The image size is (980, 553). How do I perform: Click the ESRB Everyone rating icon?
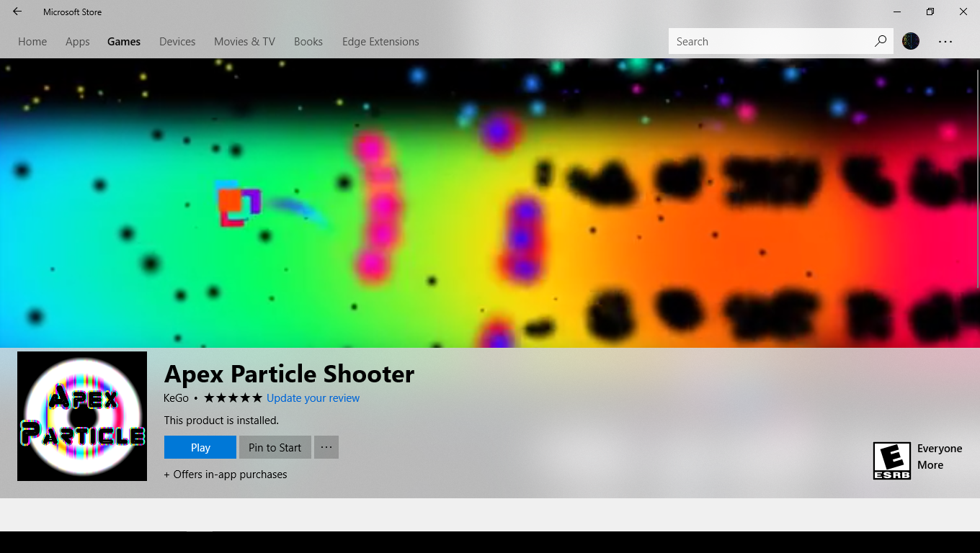891,461
